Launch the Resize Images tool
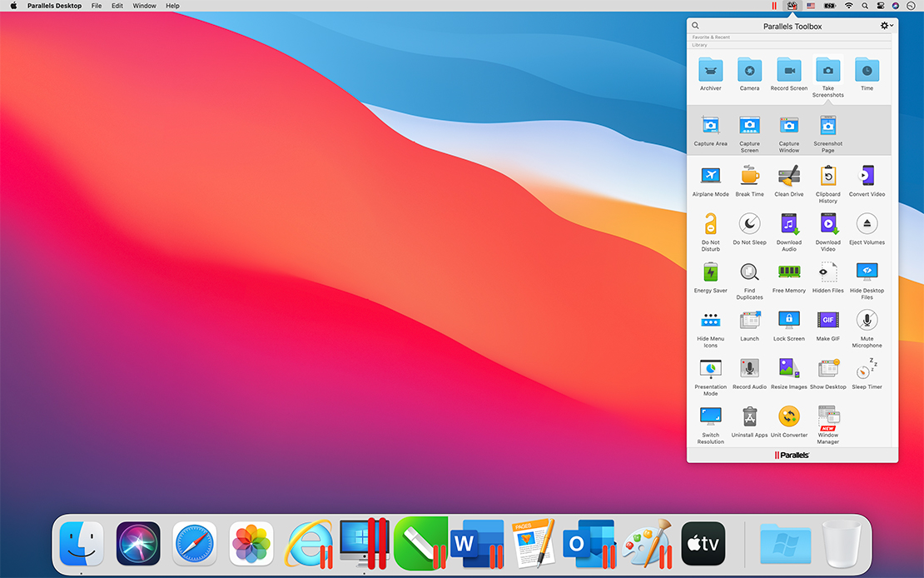Screen dimensions: 924x578 788,369
